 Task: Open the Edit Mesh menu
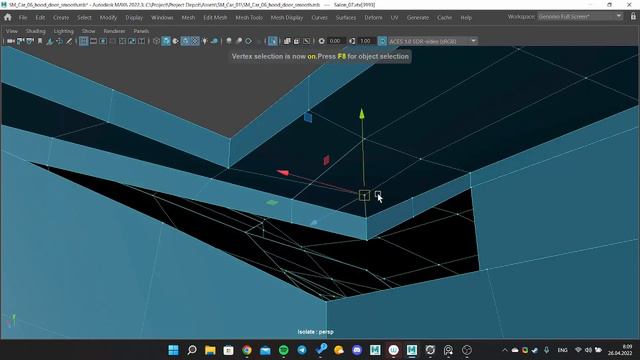click(x=215, y=18)
